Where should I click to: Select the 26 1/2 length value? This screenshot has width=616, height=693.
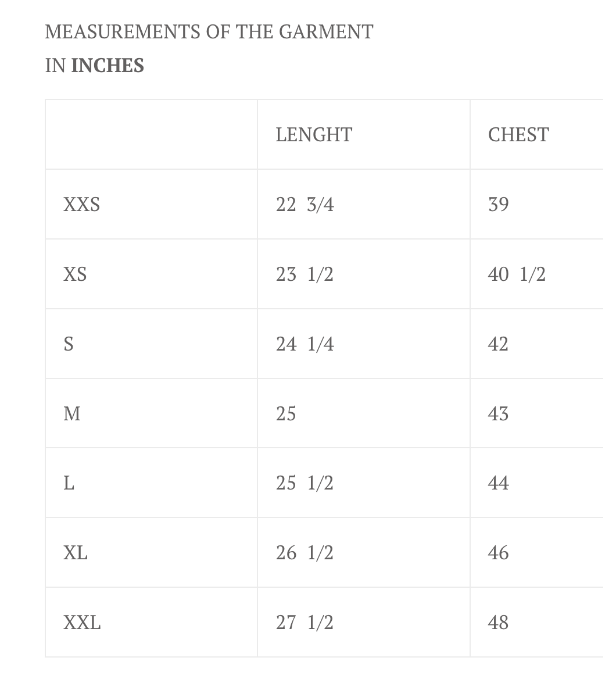(305, 553)
